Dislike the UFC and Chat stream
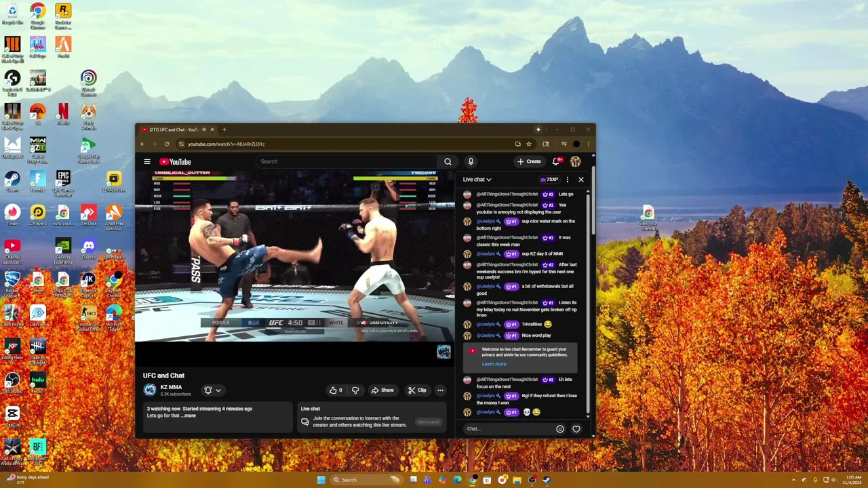 click(355, 390)
